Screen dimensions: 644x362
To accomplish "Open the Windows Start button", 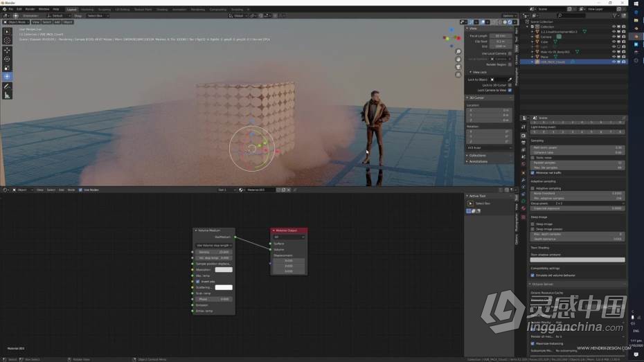I will click(x=636, y=3).
